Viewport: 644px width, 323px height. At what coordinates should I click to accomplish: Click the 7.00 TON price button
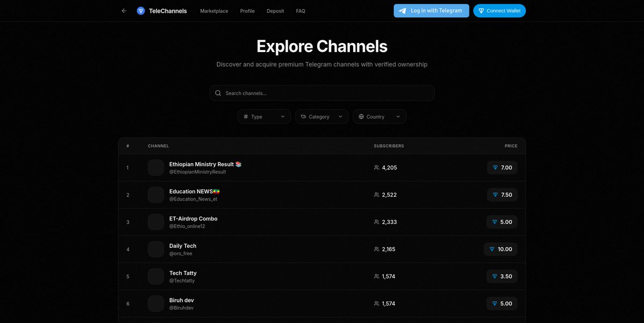(x=502, y=168)
